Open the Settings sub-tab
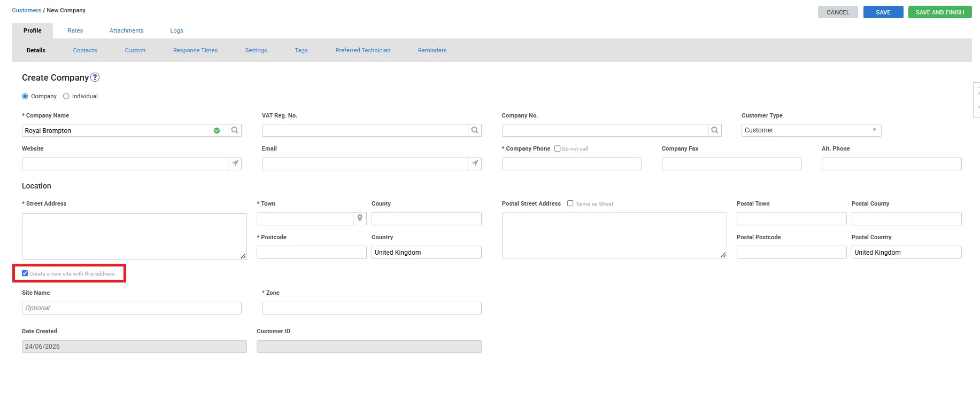The image size is (980, 393). 256,50
